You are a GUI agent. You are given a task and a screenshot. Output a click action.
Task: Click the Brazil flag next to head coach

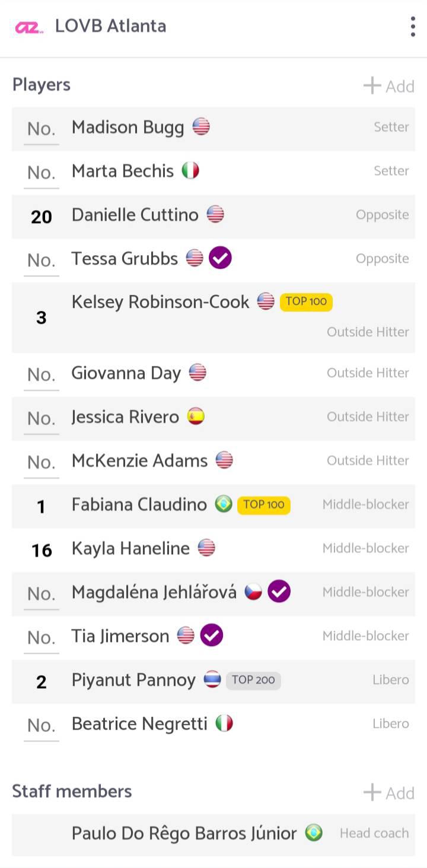point(314,833)
